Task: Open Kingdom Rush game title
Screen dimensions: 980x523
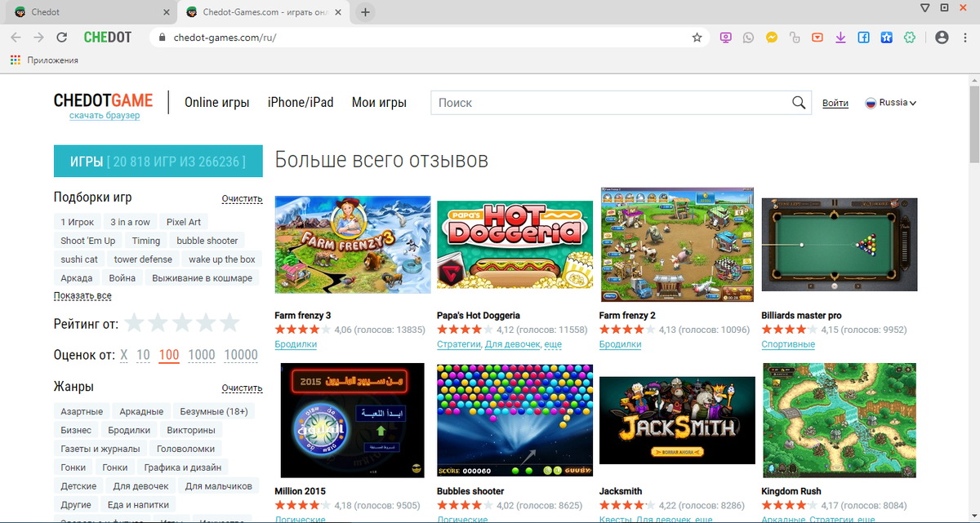Action: pyautogui.click(x=791, y=491)
